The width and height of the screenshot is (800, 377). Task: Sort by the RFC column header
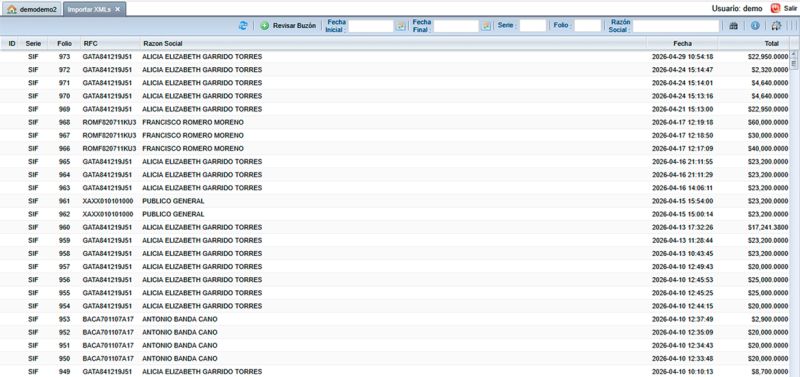click(110, 44)
